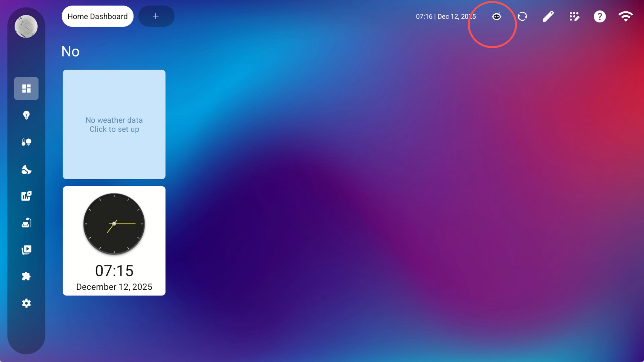644x362 pixels.
Task: Open the thermometer climate icon in sidebar
Action: click(x=26, y=142)
